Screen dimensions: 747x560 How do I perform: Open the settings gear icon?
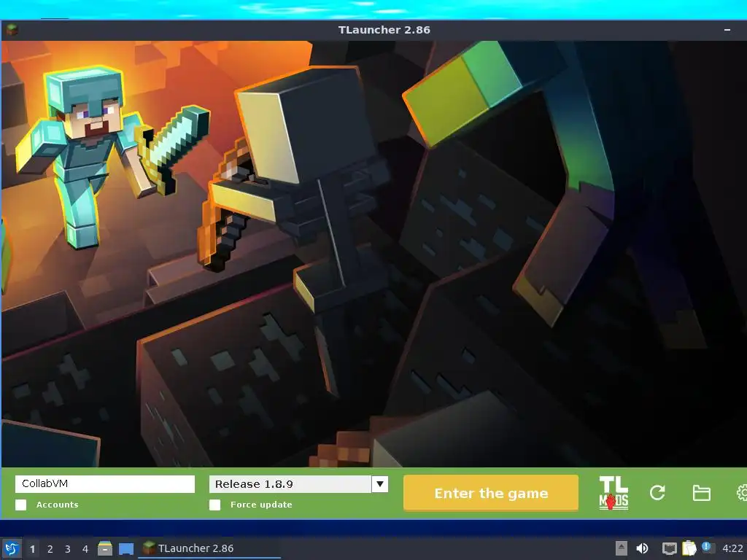click(x=742, y=493)
